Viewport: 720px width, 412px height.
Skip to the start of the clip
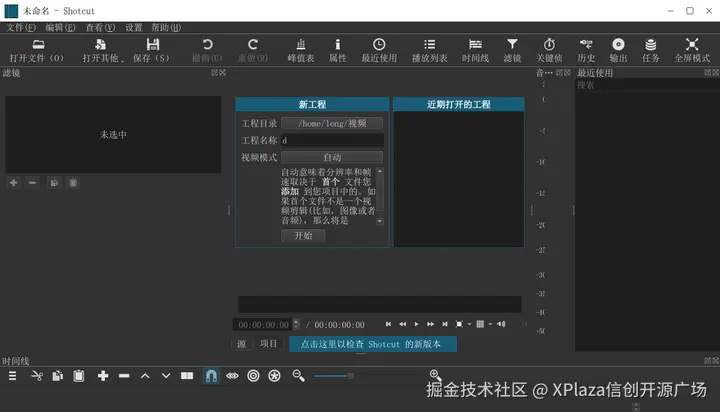click(388, 324)
